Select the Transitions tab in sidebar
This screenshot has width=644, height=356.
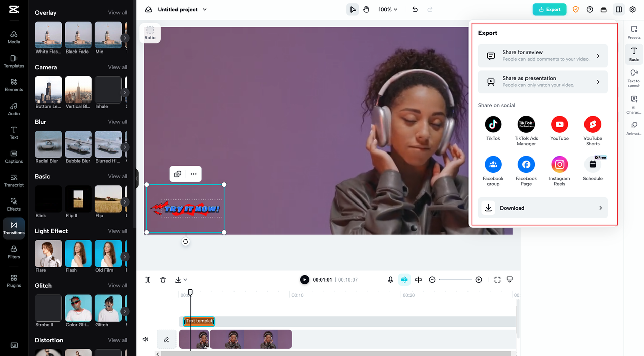pyautogui.click(x=14, y=228)
